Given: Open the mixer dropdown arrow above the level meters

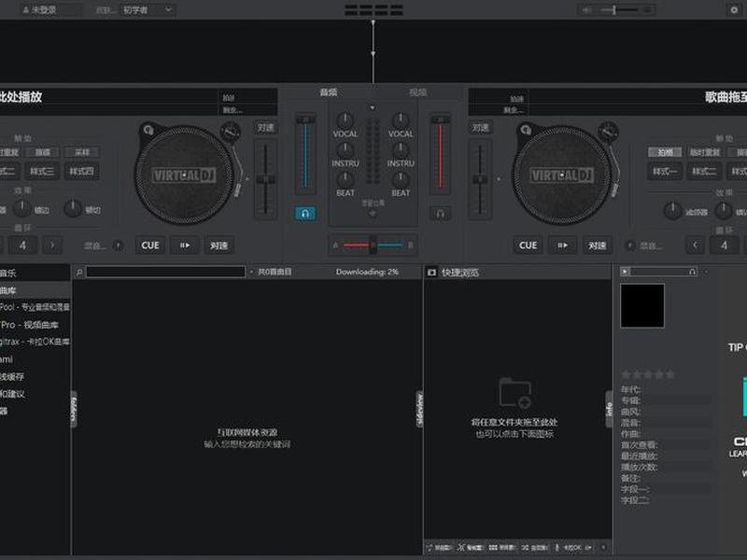Looking at the screenshot, I should (373, 107).
